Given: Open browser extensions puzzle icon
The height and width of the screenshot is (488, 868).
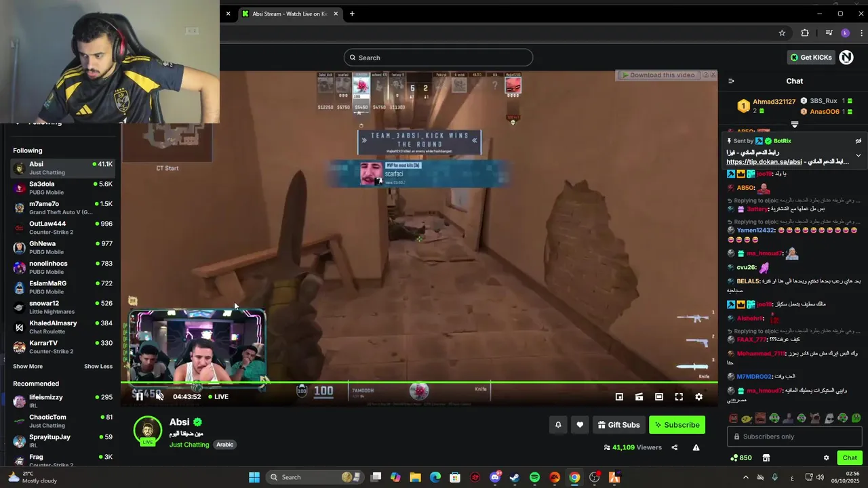Looking at the screenshot, I should [x=805, y=33].
